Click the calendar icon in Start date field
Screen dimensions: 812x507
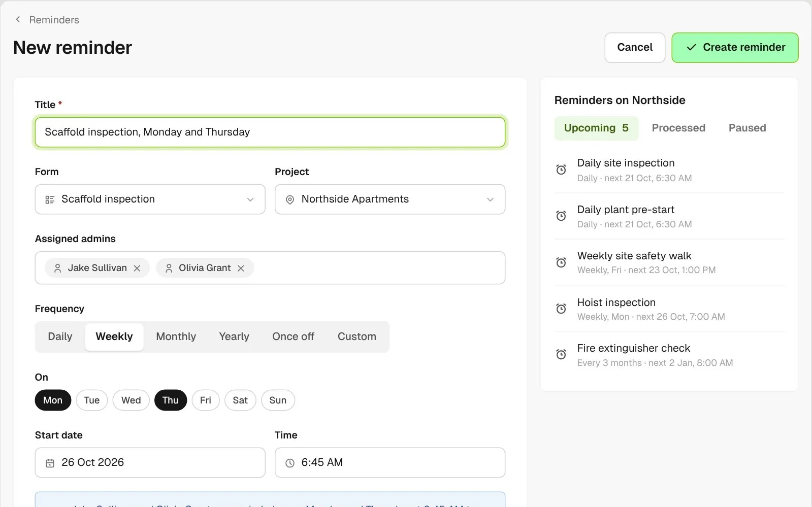(x=50, y=463)
